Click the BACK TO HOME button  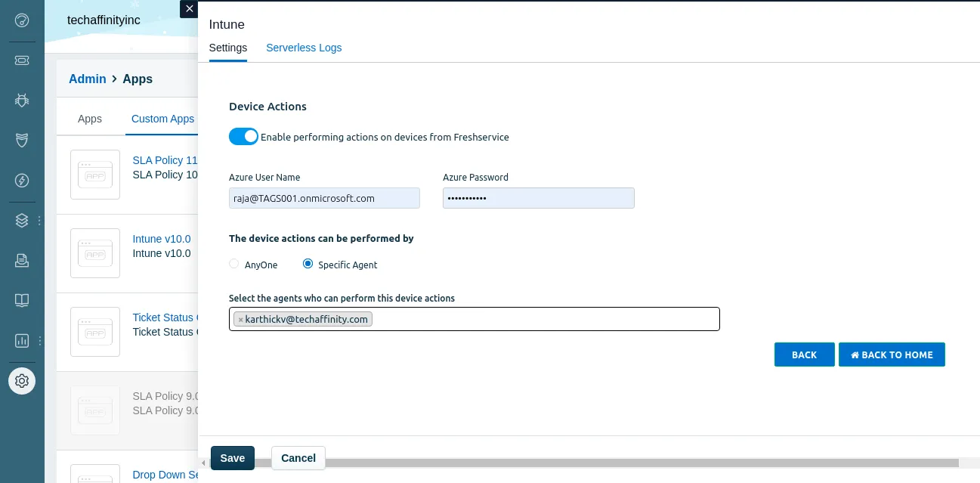coord(892,355)
